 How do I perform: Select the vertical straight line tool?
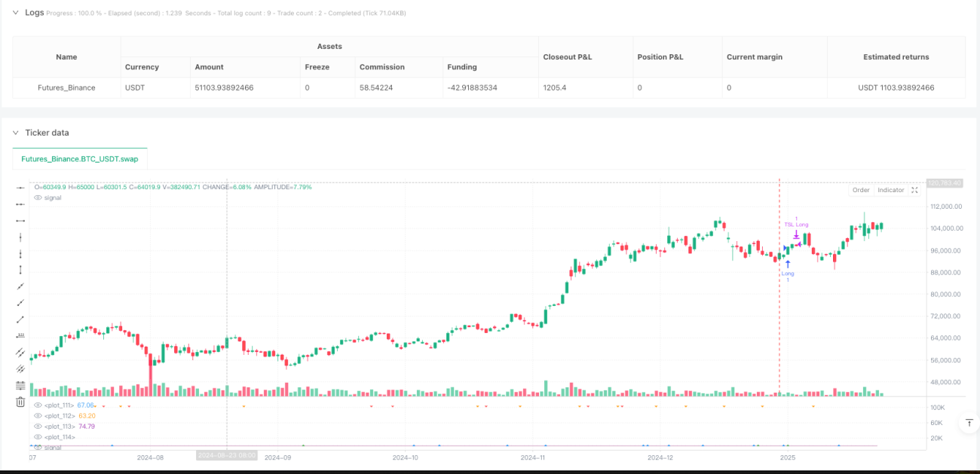pyautogui.click(x=20, y=237)
